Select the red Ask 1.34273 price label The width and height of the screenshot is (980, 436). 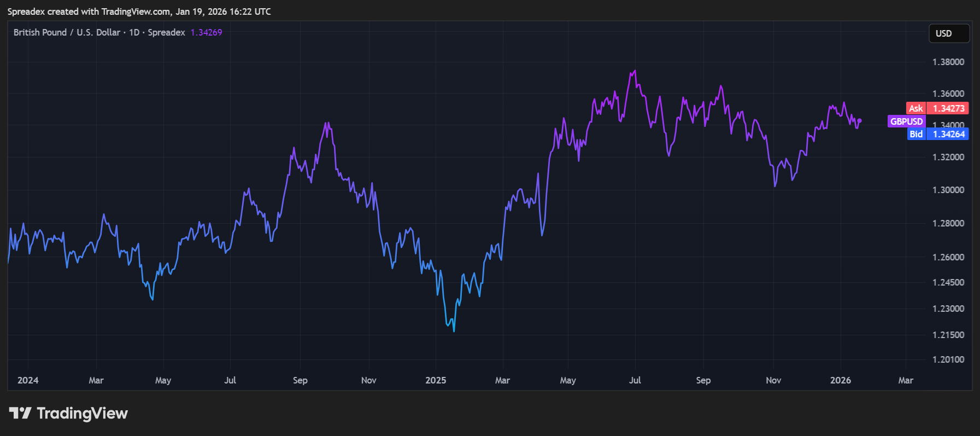coord(937,108)
